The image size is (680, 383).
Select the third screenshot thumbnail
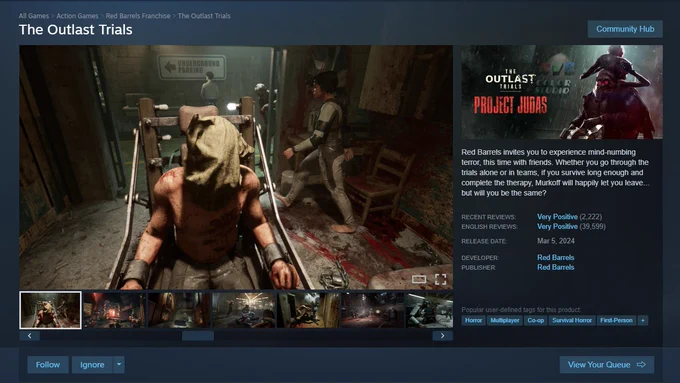point(179,310)
